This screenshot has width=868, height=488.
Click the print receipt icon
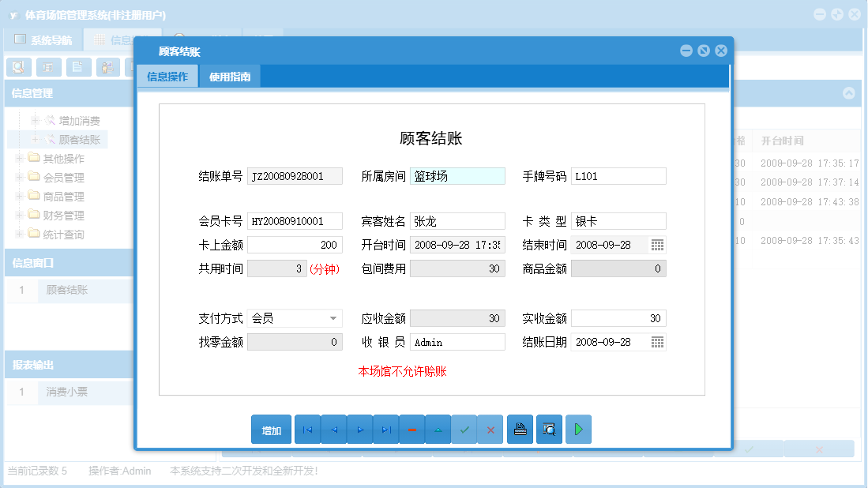coord(520,429)
